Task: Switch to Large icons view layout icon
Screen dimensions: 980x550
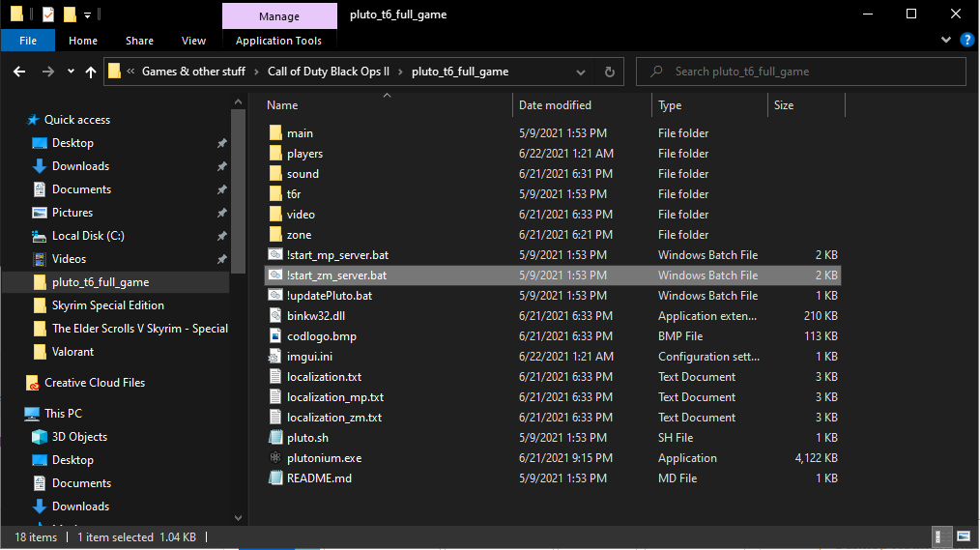Action: point(964,536)
